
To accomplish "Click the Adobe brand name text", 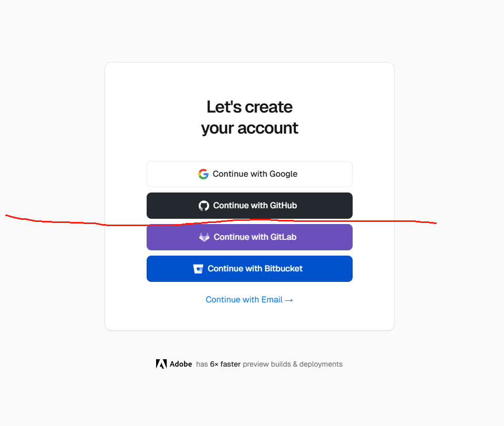I will 181,364.
